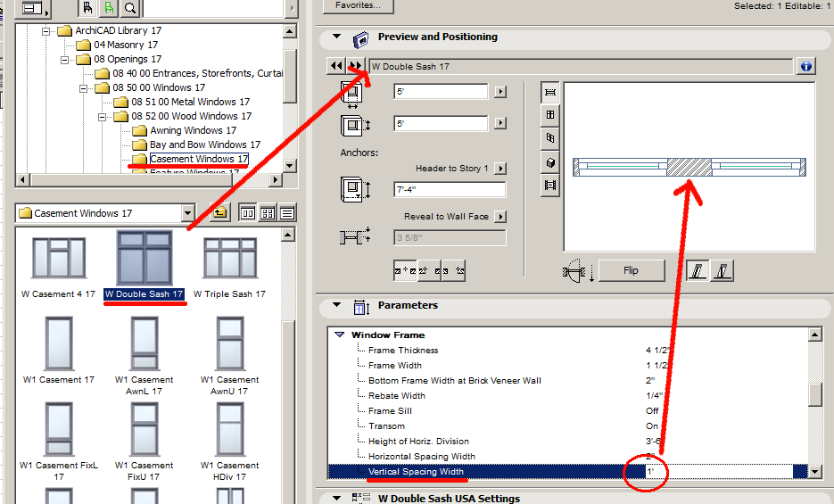Click the library tree scroll right arrow

pyautogui.click(x=275, y=179)
